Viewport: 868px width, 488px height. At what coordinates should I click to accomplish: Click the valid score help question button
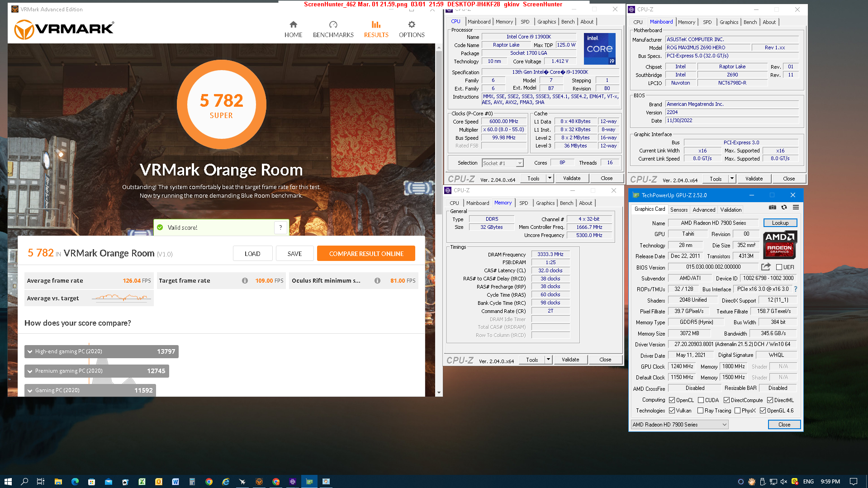tap(280, 227)
